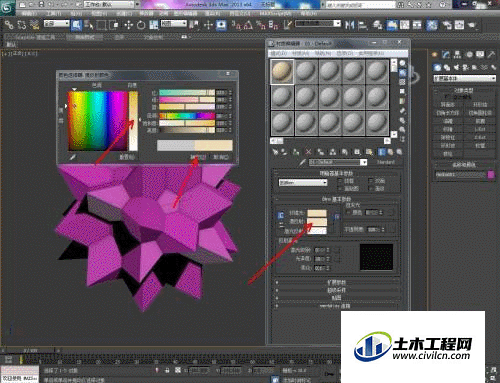This screenshot has width=500, height=383.
Task: Click the search field in title bar
Action: [360, 5]
